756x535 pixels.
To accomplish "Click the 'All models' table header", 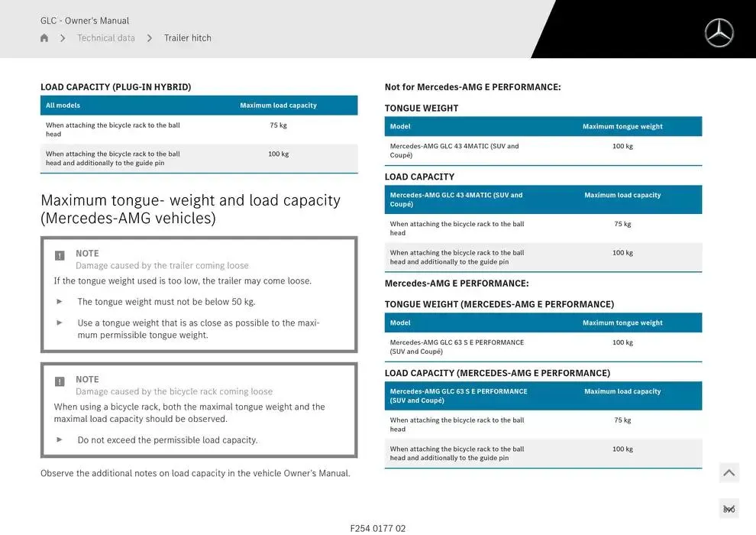I will 63,105.
